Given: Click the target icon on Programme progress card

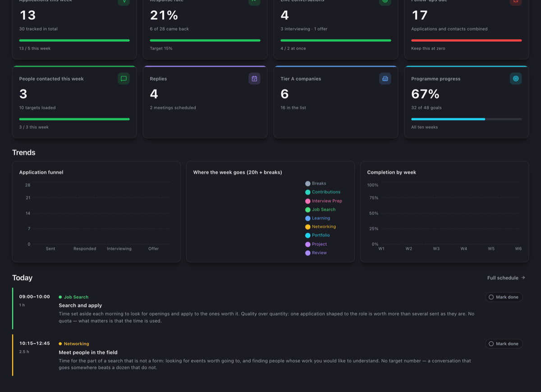Looking at the screenshot, I should 516,79.
